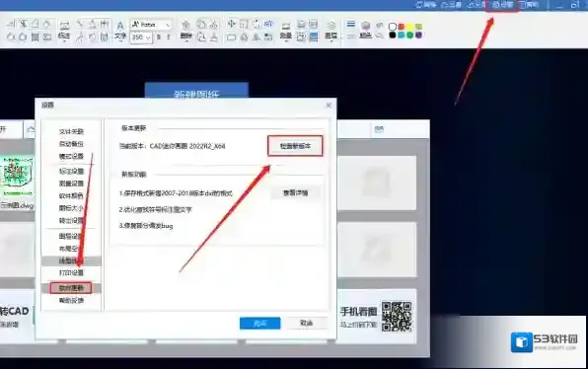Pick the yellow color swatch
588x369 pixels.
point(409,27)
